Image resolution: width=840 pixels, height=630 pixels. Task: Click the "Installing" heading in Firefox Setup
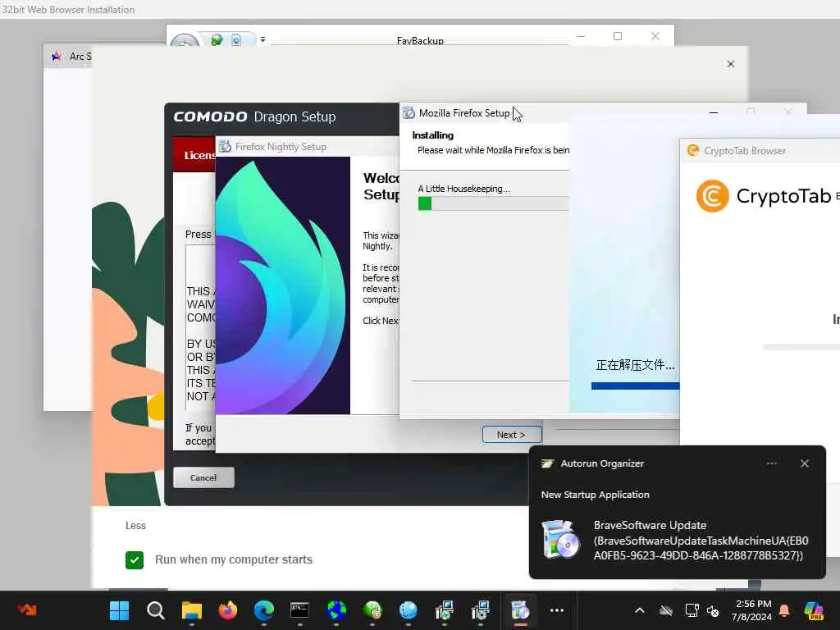tap(433, 135)
